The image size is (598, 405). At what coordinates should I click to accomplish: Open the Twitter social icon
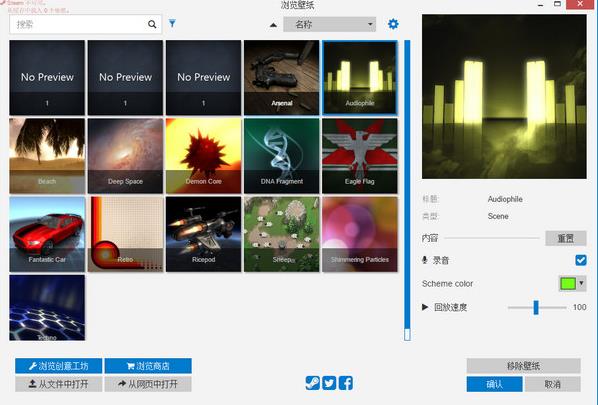tap(329, 383)
